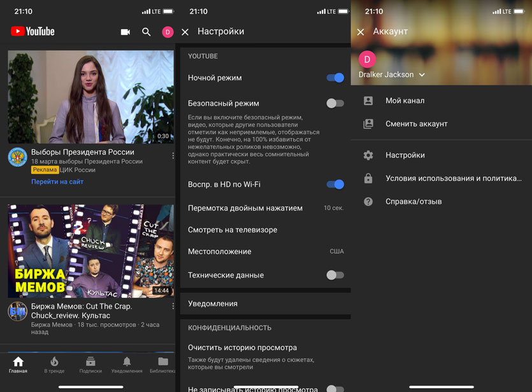Screen dimensions: 532x392
Task: Tap the question mark help icon
Action: pos(368,202)
